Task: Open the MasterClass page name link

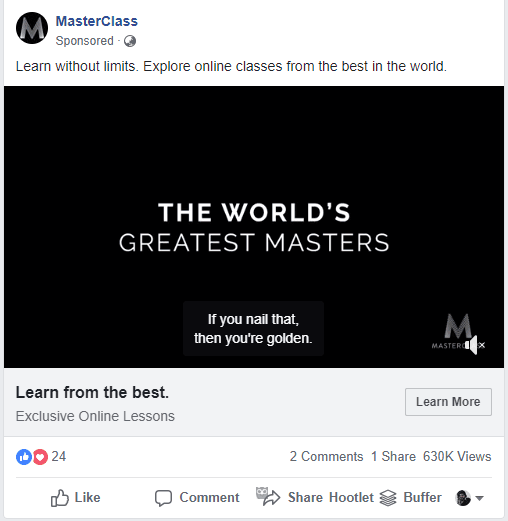Action: (97, 21)
